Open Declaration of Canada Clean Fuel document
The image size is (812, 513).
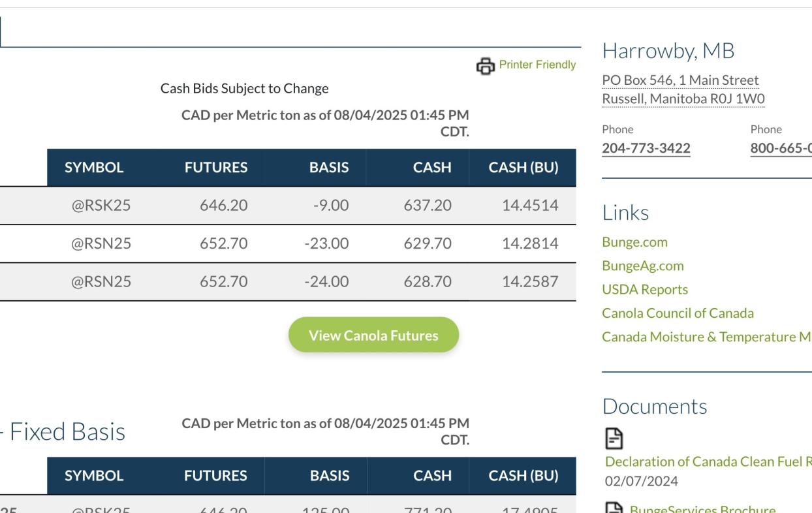point(708,461)
